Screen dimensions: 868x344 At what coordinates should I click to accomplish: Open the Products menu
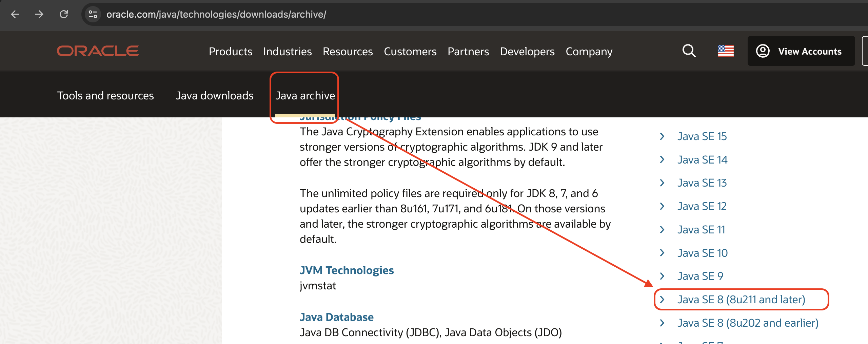(230, 52)
